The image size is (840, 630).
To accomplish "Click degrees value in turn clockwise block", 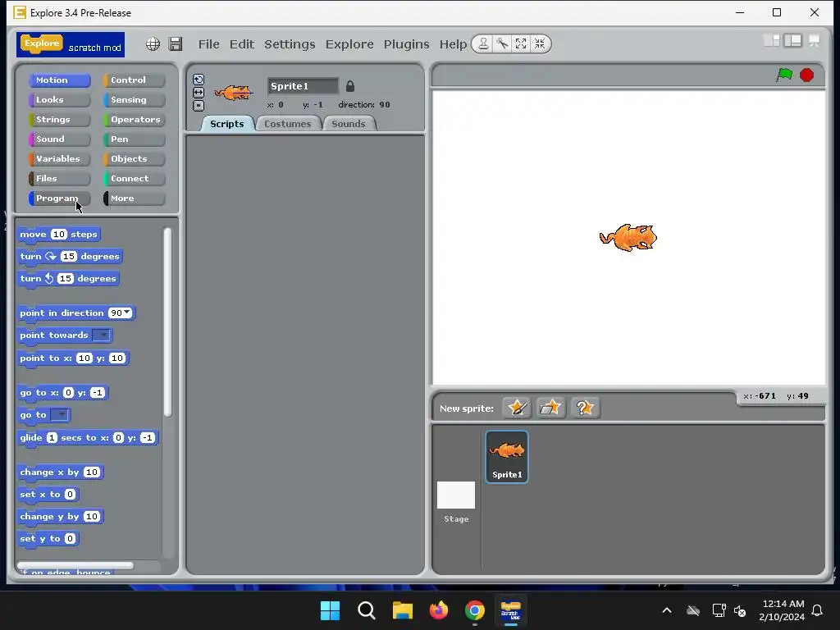I will (x=68, y=256).
